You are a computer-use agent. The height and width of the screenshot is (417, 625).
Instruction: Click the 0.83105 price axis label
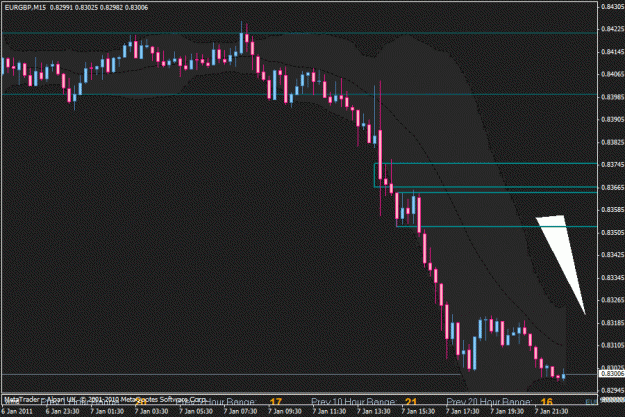(613, 345)
